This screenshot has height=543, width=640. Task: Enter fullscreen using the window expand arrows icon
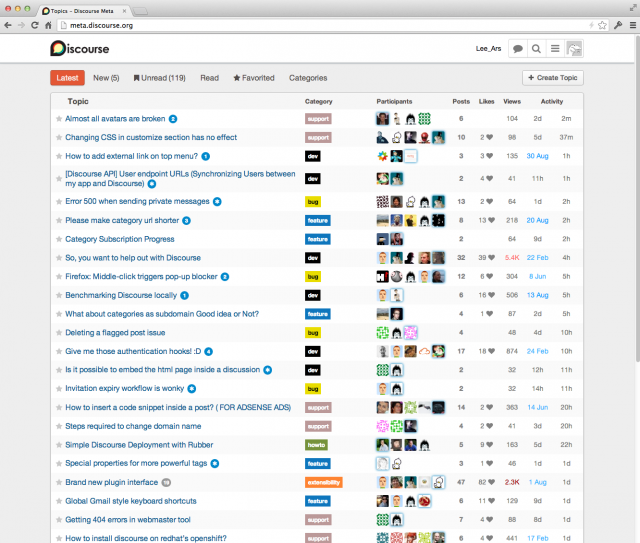tap(633, 7)
